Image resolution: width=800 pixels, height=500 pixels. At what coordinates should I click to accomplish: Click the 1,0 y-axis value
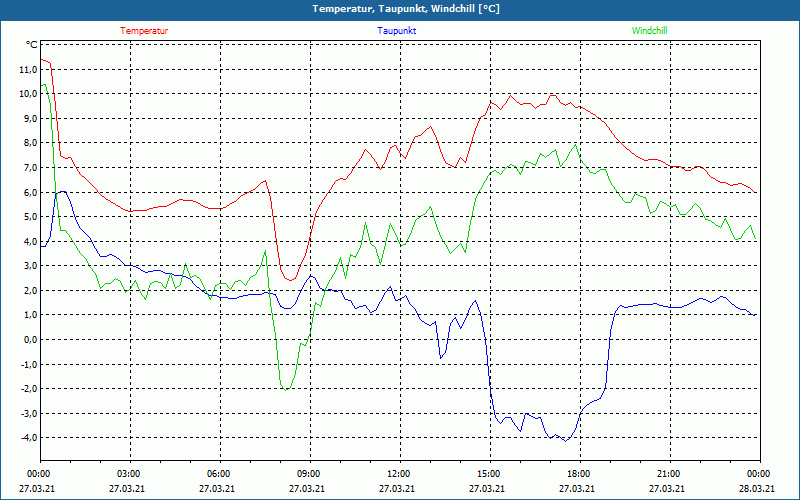30,315
